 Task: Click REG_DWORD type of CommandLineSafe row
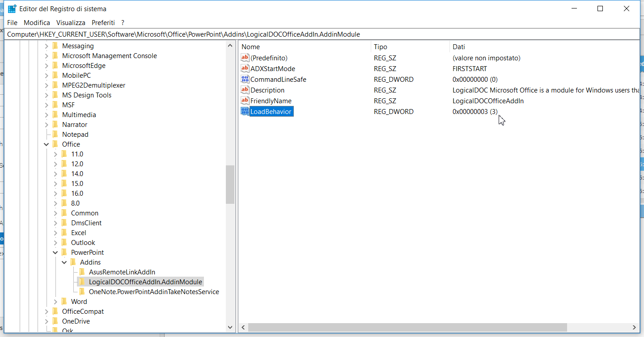coord(394,79)
